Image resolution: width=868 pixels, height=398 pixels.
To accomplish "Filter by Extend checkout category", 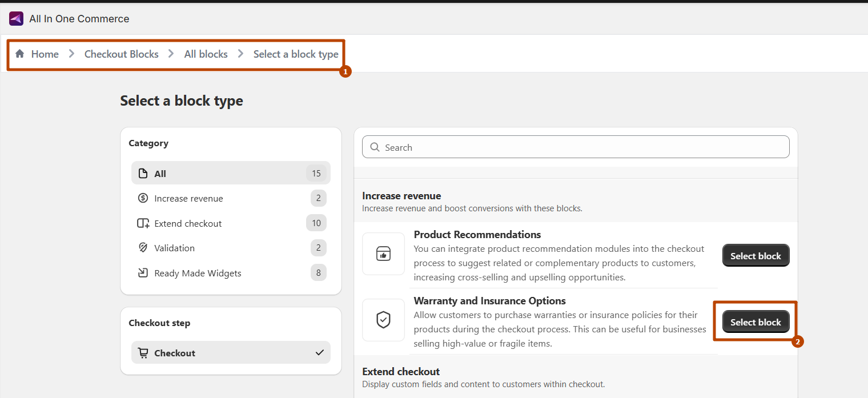I will point(188,223).
